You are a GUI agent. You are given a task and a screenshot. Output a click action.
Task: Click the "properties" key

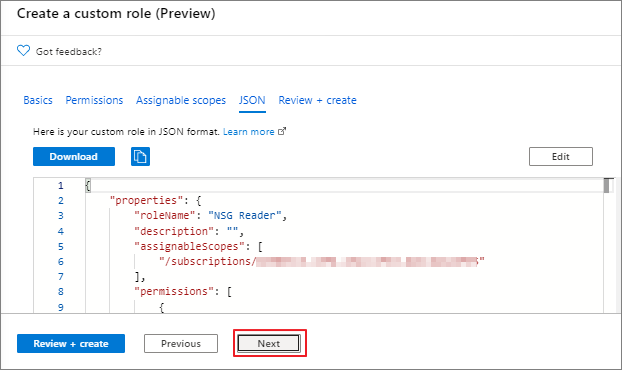pyautogui.click(x=146, y=200)
